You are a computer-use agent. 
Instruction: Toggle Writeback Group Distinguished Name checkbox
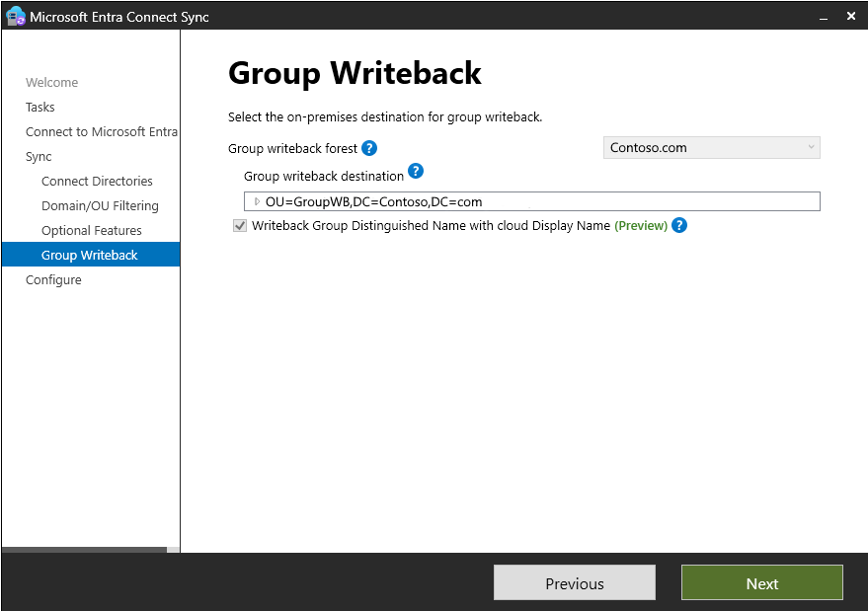(240, 226)
